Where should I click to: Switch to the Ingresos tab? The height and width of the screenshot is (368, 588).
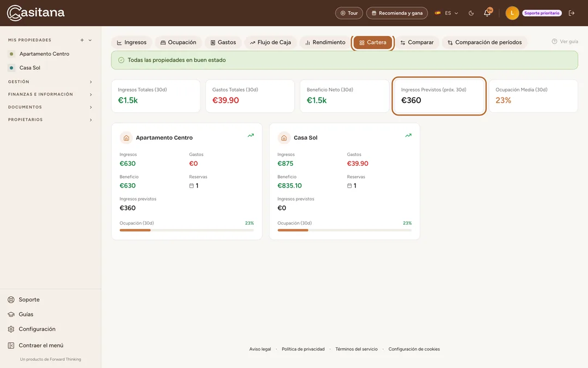point(132,43)
